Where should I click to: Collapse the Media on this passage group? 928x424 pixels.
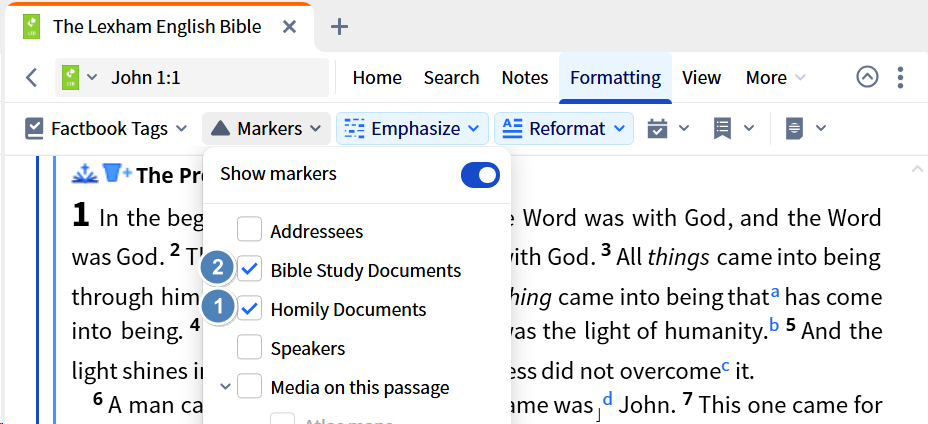pos(225,387)
